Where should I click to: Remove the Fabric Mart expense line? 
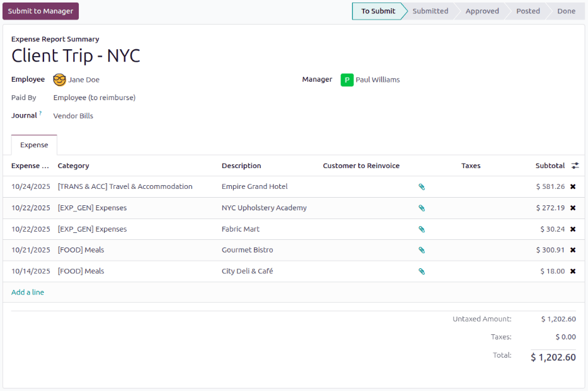coord(573,229)
